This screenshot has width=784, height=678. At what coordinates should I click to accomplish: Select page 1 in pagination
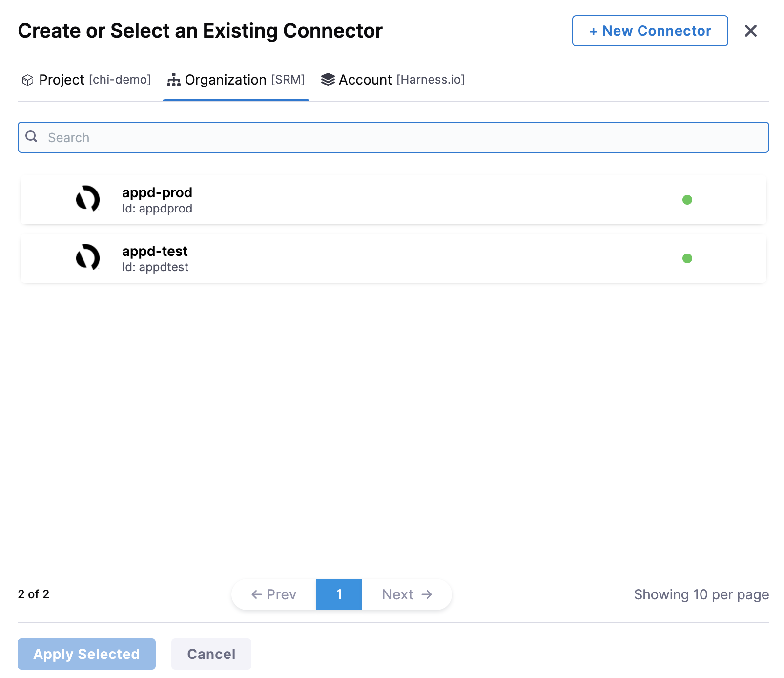coord(339,594)
